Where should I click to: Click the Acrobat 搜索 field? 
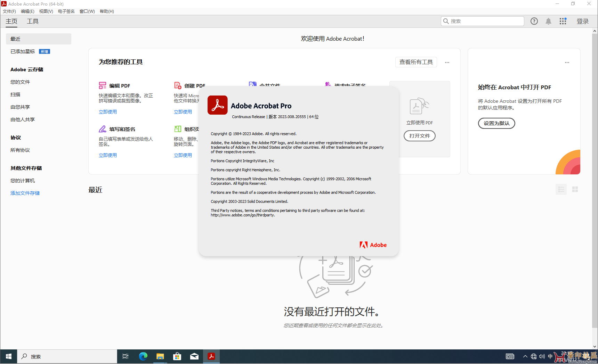(483, 21)
